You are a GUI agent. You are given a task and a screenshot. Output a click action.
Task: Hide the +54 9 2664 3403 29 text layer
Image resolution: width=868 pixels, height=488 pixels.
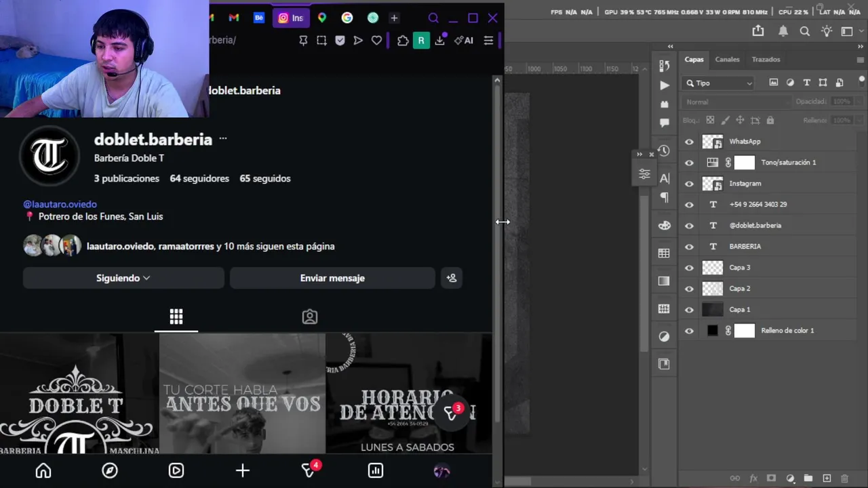pyautogui.click(x=690, y=205)
